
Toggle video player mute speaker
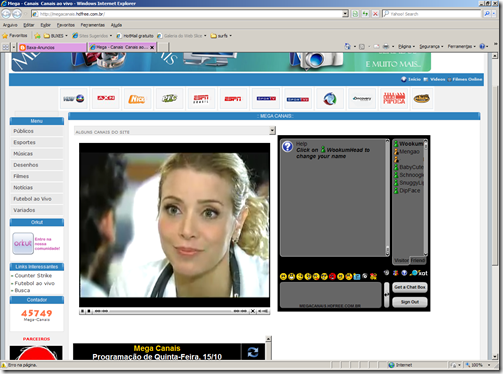(x=264, y=311)
